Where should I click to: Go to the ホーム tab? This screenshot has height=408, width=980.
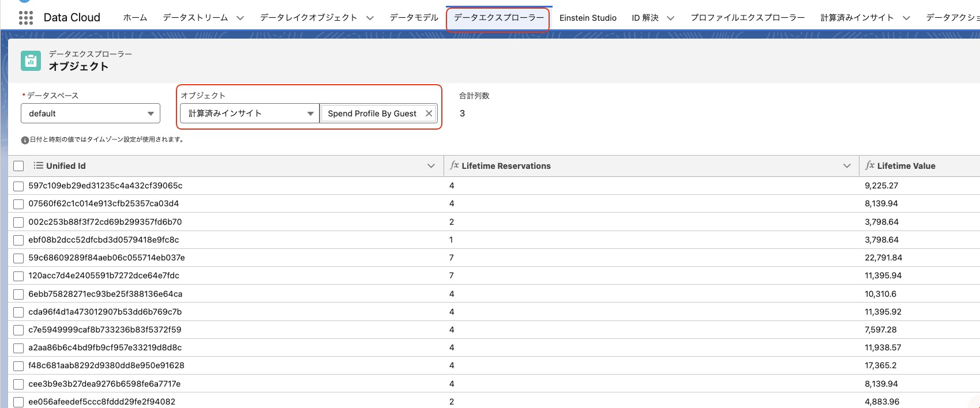(x=135, y=18)
